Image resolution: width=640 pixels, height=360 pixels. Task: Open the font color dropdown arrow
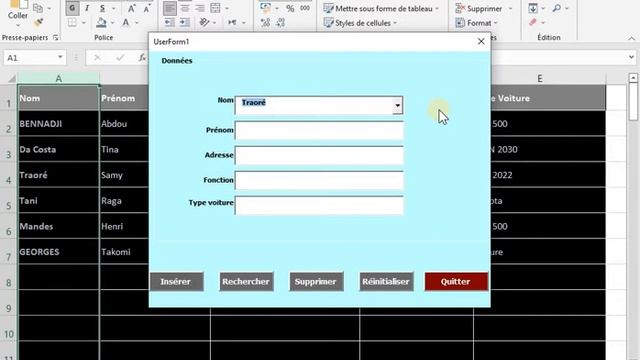click(137, 23)
